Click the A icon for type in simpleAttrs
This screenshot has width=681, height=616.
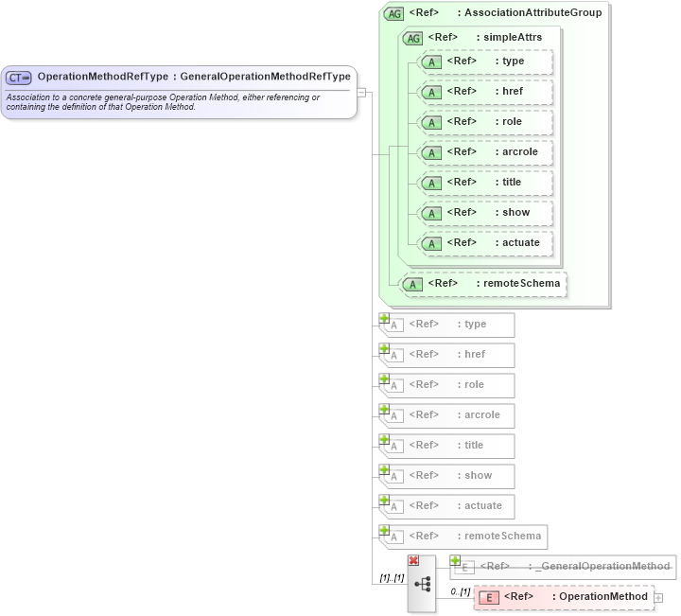[x=431, y=62]
